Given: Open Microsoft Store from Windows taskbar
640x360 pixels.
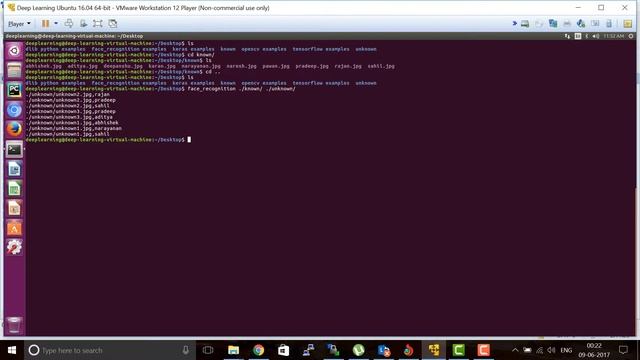Looking at the screenshot, I should click(283, 350).
